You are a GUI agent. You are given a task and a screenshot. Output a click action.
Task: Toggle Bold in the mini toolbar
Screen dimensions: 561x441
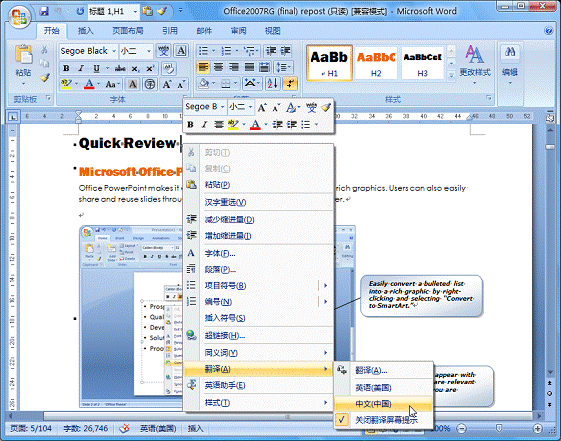(x=190, y=124)
